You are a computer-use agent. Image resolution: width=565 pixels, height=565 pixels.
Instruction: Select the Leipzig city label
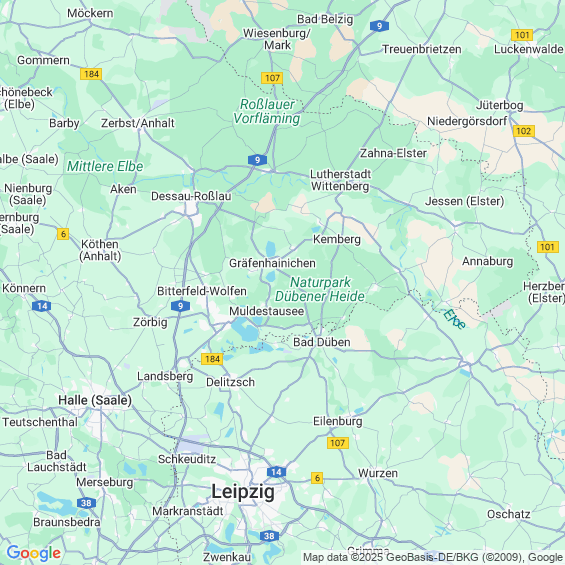(243, 491)
